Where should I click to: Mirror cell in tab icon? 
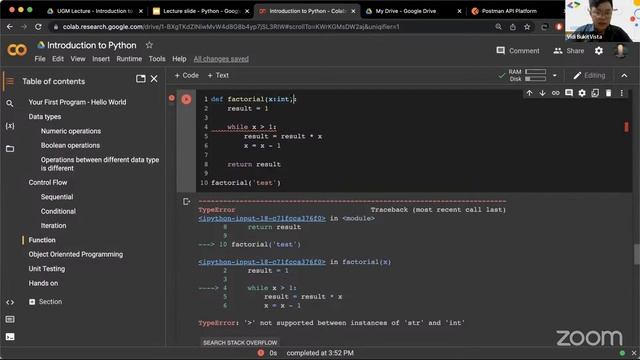click(x=595, y=93)
